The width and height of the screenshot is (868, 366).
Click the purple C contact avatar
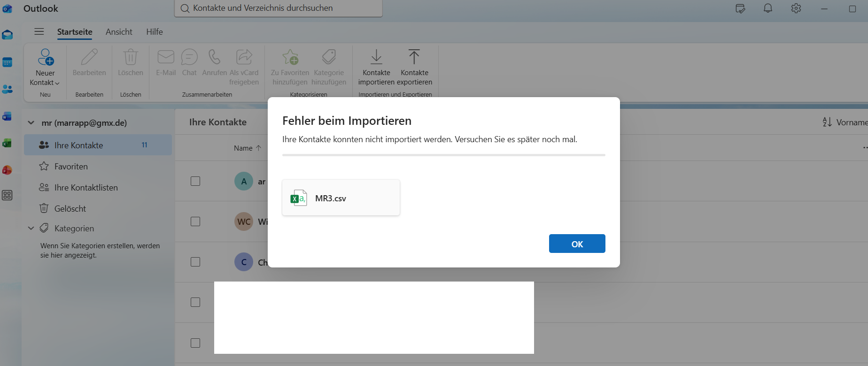244,262
